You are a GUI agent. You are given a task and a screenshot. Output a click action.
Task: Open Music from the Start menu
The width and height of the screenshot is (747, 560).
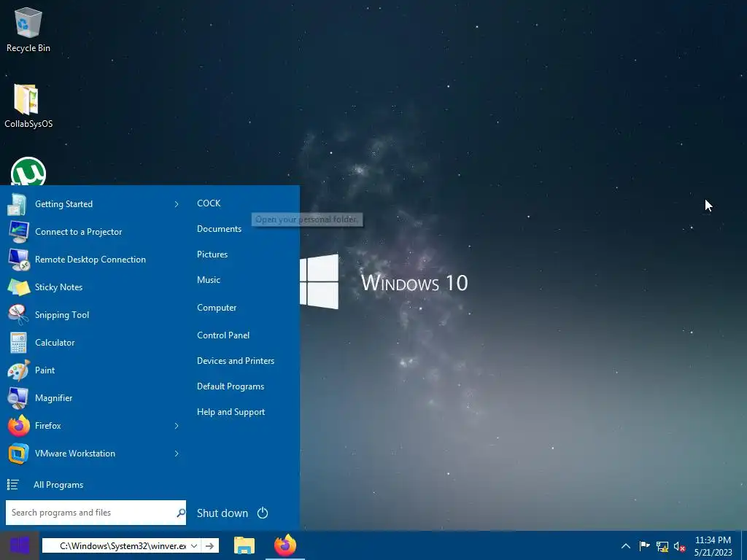coord(209,280)
